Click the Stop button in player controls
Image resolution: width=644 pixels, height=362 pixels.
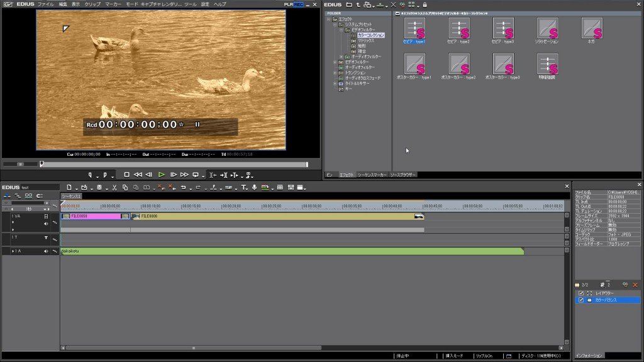coord(126,175)
